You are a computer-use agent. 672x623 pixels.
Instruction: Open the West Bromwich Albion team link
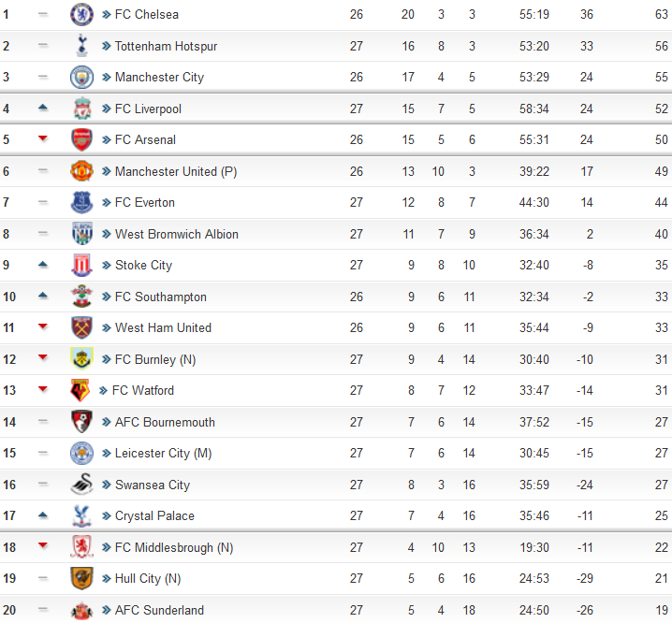177,234
